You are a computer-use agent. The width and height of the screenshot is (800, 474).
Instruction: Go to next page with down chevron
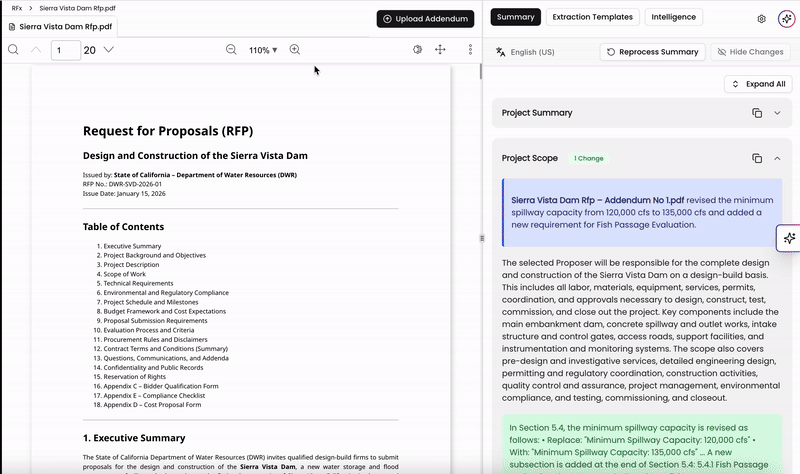(x=109, y=49)
